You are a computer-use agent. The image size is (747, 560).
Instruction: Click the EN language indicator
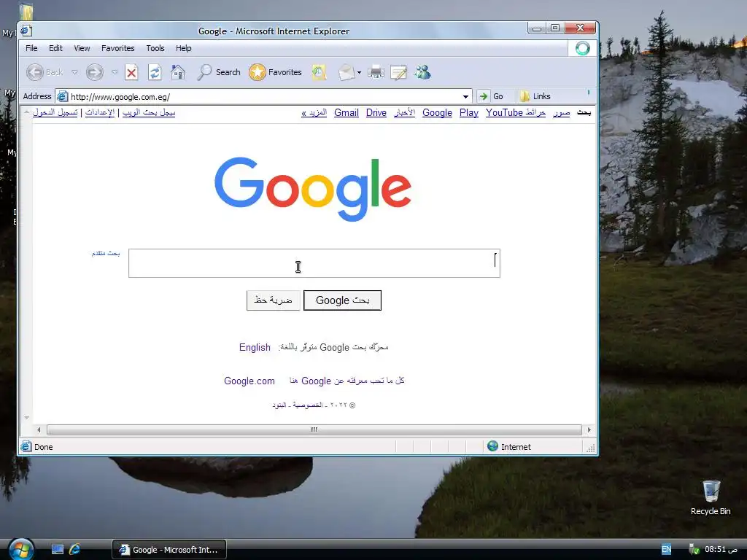click(x=666, y=550)
